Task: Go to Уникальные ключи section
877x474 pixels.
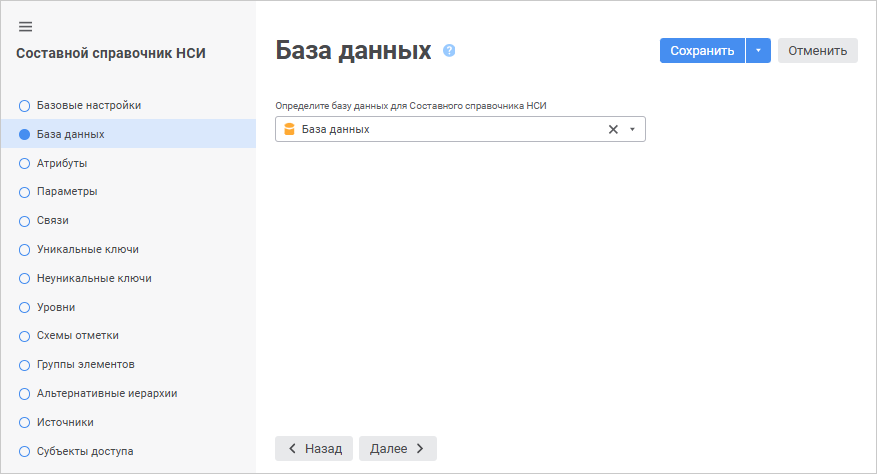Action: pos(87,249)
